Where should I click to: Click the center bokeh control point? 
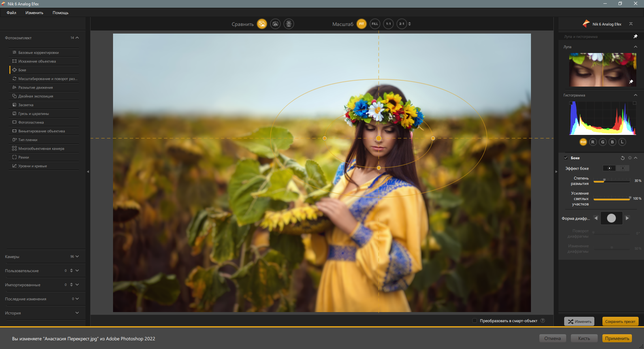379,138
